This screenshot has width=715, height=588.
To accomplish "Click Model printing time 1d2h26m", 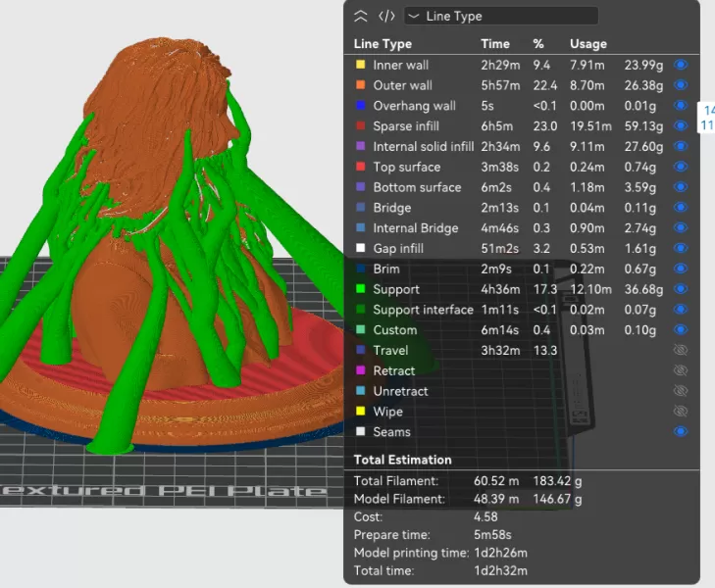I will coord(500,553).
